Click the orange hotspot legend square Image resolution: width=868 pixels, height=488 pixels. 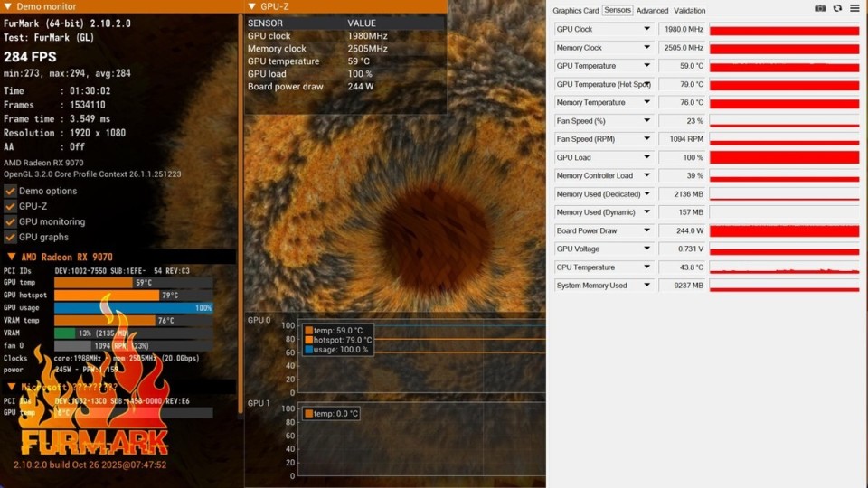pyautogui.click(x=309, y=340)
